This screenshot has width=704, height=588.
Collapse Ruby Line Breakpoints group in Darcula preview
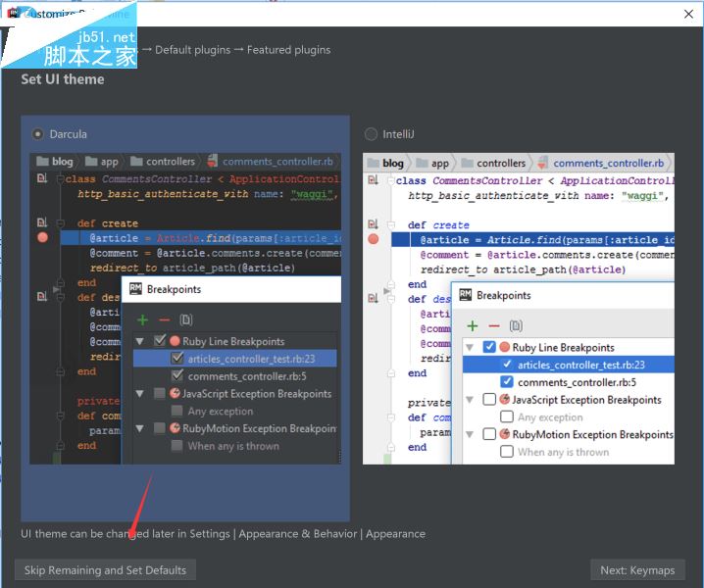139,342
